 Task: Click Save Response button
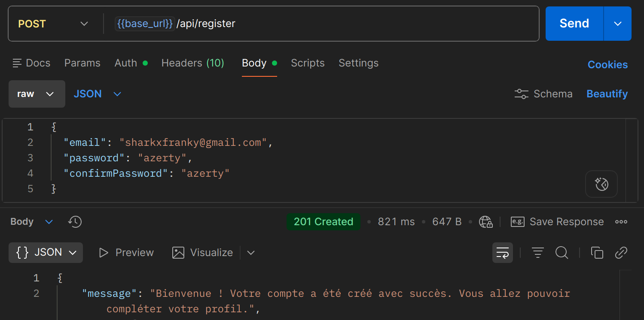(x=557, y=222)
